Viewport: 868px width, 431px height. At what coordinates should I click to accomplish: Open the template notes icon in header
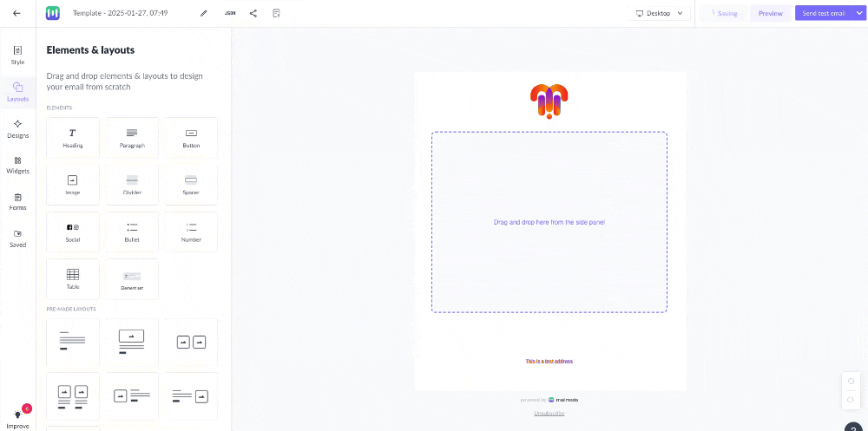pos(276,13)
